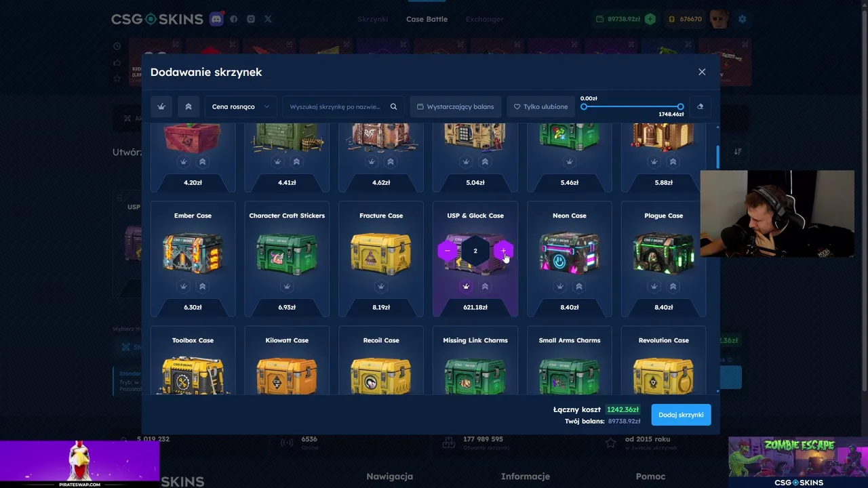The height and width of the screenshot is (488, 868).
Task: Click the double-chevron icon on Plague Case
Action: [x=673, y=286]
